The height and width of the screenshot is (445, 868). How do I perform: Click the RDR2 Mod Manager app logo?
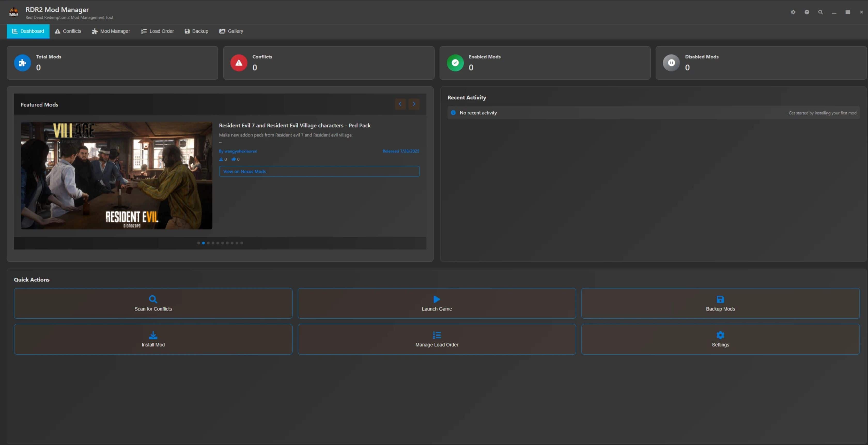pos(14,12)
